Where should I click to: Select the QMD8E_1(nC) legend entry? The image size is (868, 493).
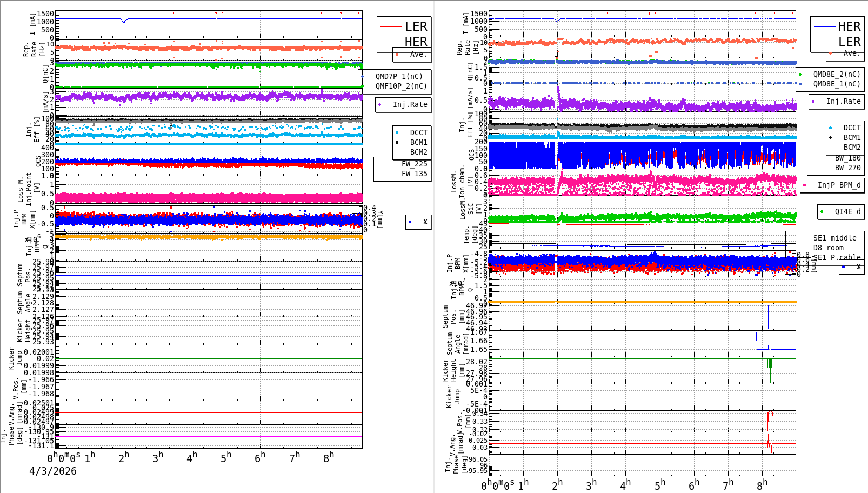click(837, 84)
